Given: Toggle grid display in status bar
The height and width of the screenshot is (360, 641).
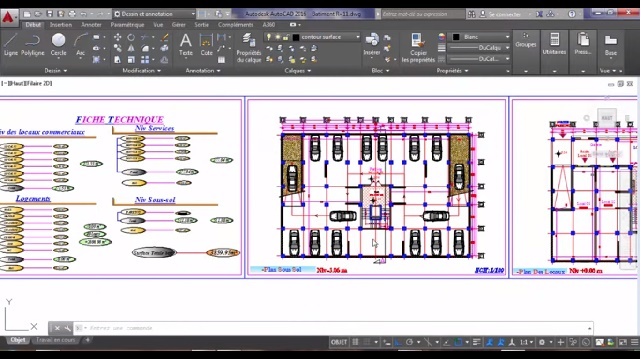Looking at the screenshot, I should [x=355, y=342].
